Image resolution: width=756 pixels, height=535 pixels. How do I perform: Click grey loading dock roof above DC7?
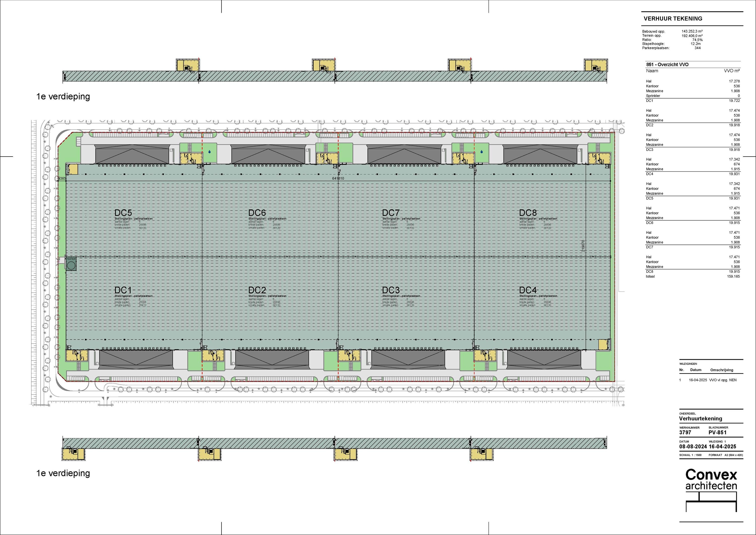[404, 154]
